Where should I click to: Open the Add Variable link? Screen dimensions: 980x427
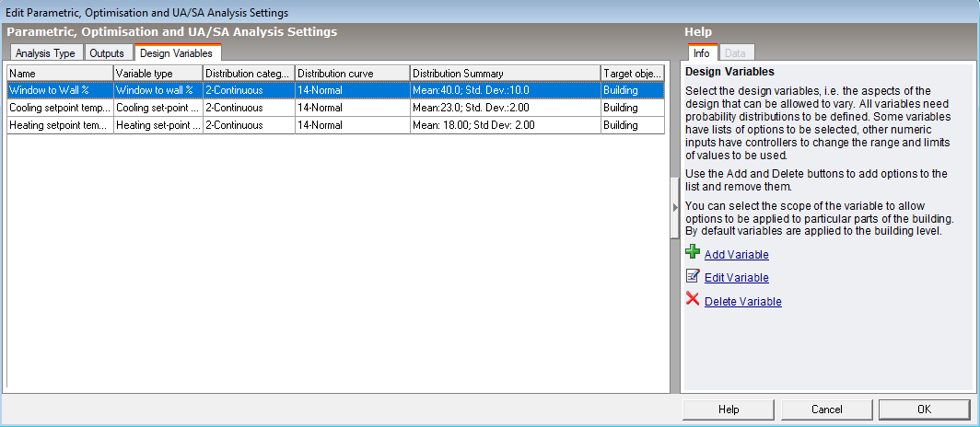coord(736,255)
